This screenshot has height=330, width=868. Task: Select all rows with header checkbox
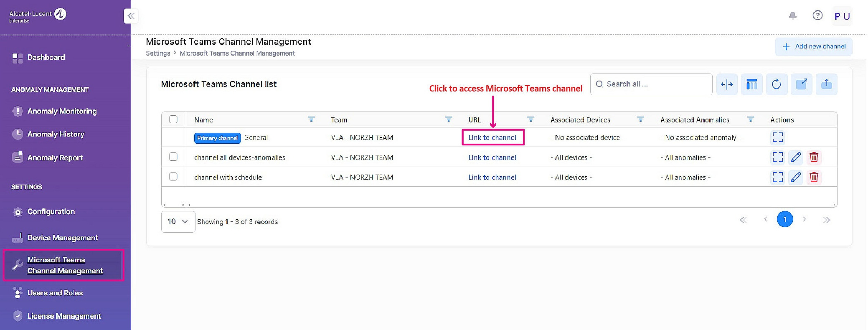173,119
